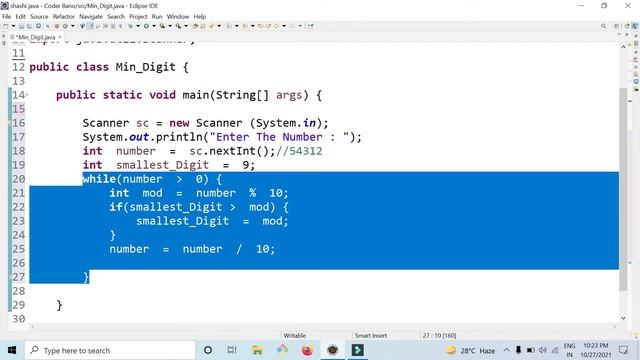This screenshot has width=640, height=360.
Task: Click the comment '//54312'
Action: click(299, 151)
